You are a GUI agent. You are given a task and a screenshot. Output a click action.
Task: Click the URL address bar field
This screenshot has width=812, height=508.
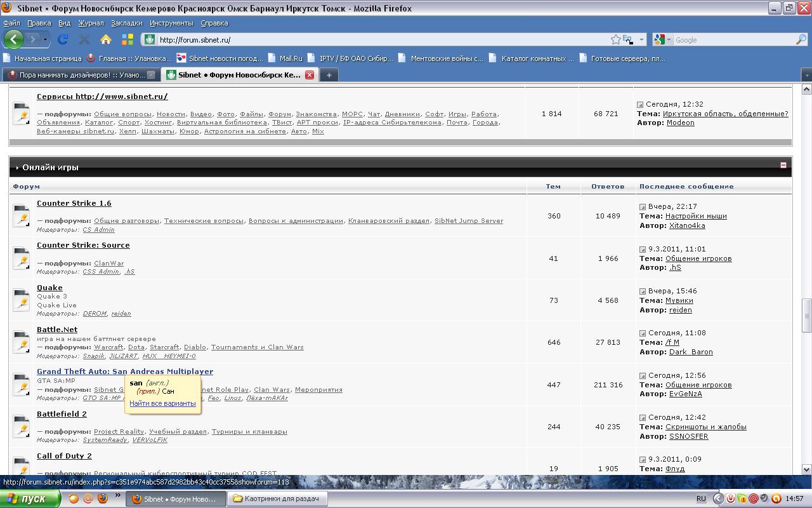pyautogui.click(x=381, y=39)
